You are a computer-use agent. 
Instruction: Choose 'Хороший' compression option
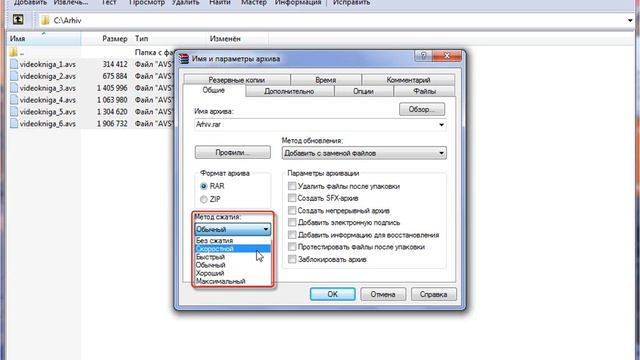tap(232, 273)
